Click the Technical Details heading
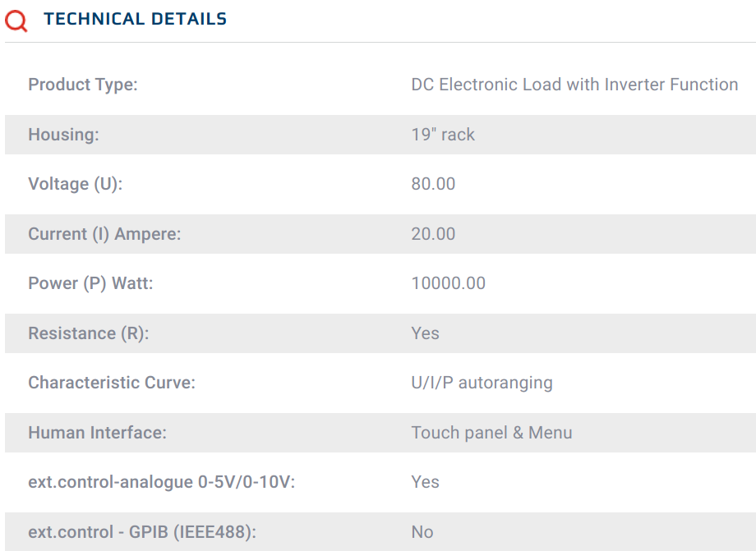The height and width of the screenshot is (551, 756). pyautogui.click(x=135, y=19)
